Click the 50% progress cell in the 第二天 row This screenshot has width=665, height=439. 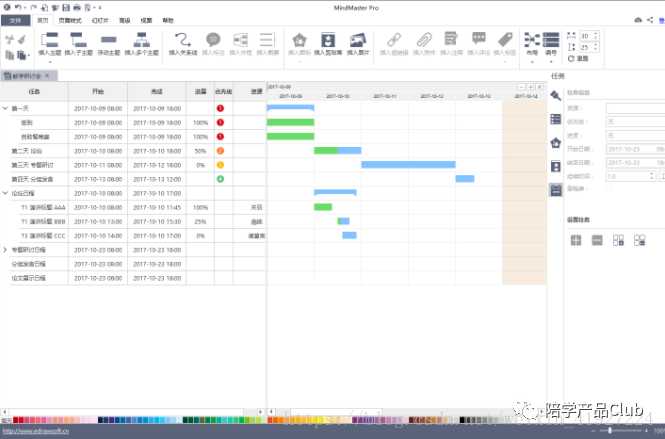click(200, 151)
